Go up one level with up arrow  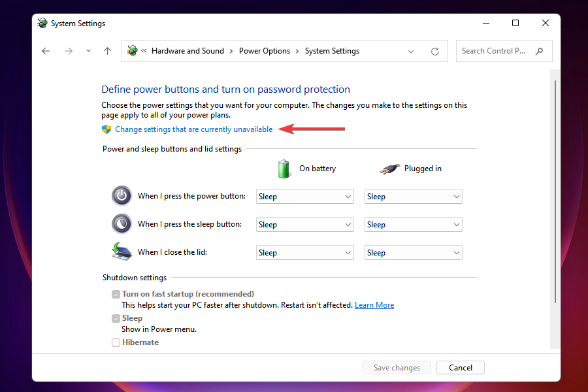pyautogui.click(x=108, y=51)
